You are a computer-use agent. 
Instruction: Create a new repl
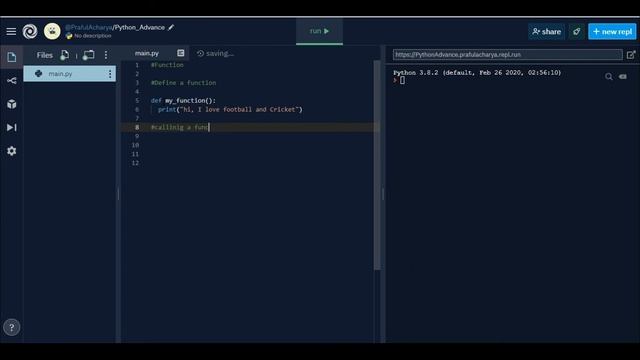pyautogui.click(x=612, y=31)
